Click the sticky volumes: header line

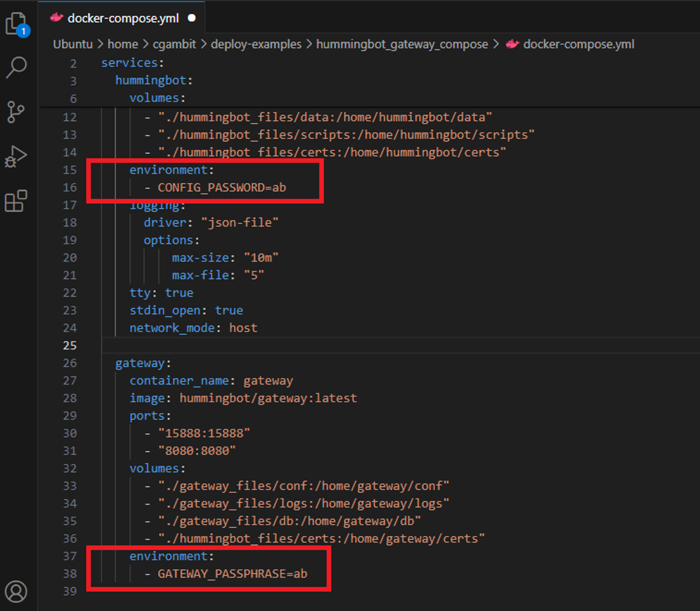[x=157, y=98]
